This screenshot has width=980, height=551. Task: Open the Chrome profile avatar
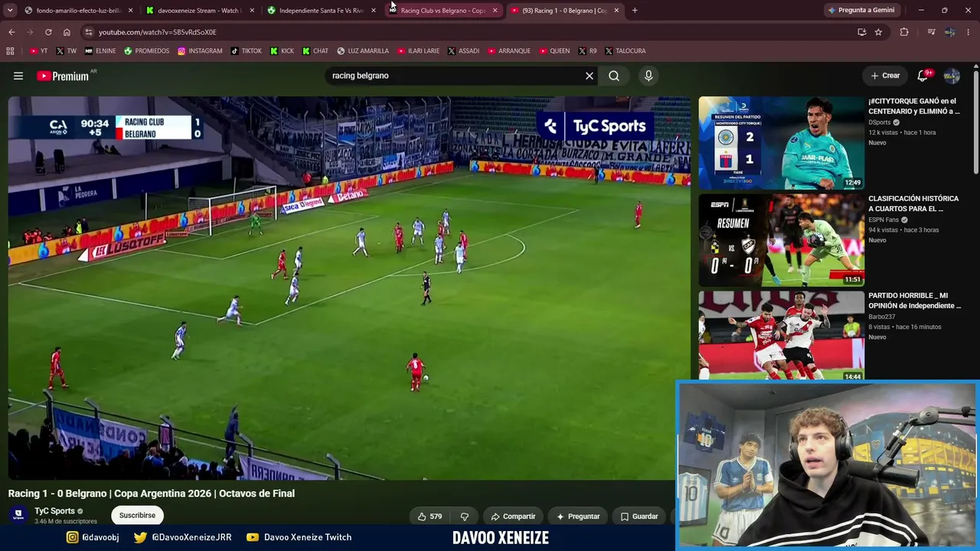[x=949, y=32]
